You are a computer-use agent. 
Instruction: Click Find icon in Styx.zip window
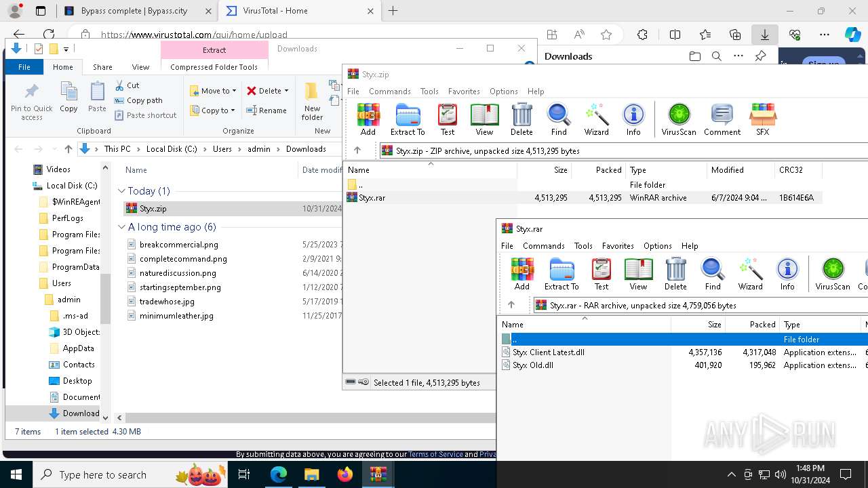coord(559,120)
